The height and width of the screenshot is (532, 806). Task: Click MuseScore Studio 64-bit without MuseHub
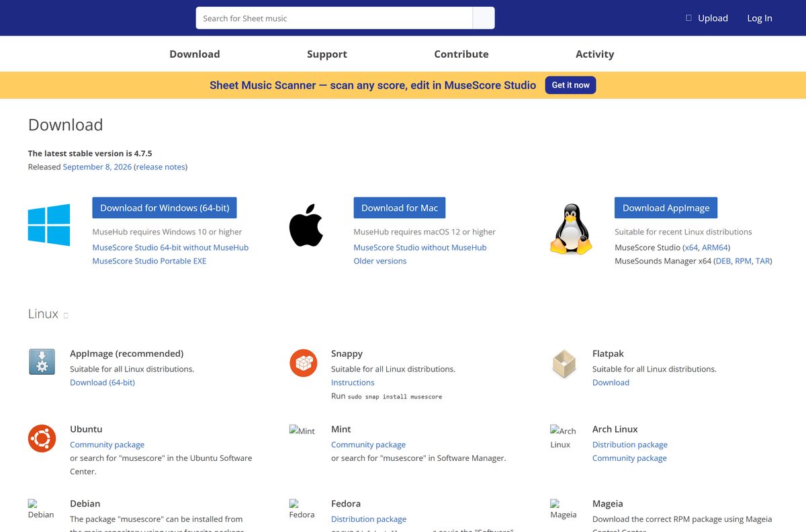[x=171, y=247]
